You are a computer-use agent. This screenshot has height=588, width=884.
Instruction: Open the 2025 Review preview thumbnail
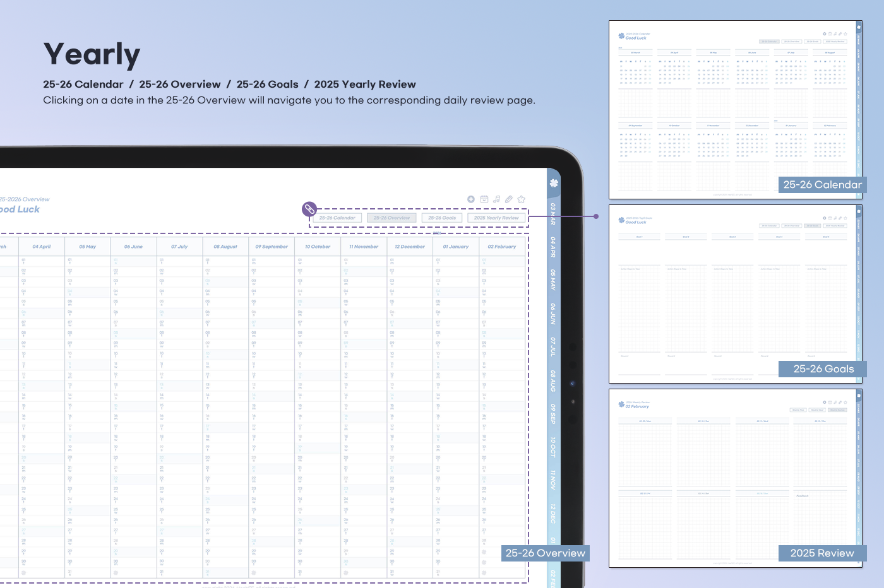735,478
